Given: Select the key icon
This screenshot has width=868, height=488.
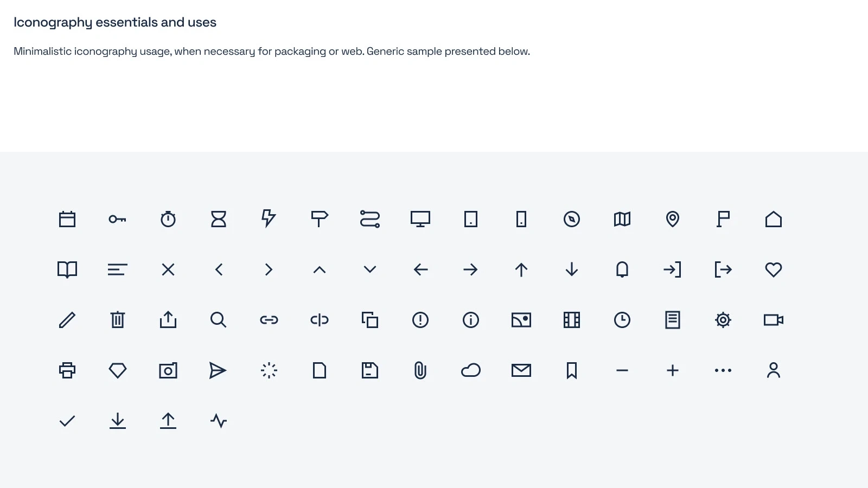Looking at the screenshot, I should [117, 219].
